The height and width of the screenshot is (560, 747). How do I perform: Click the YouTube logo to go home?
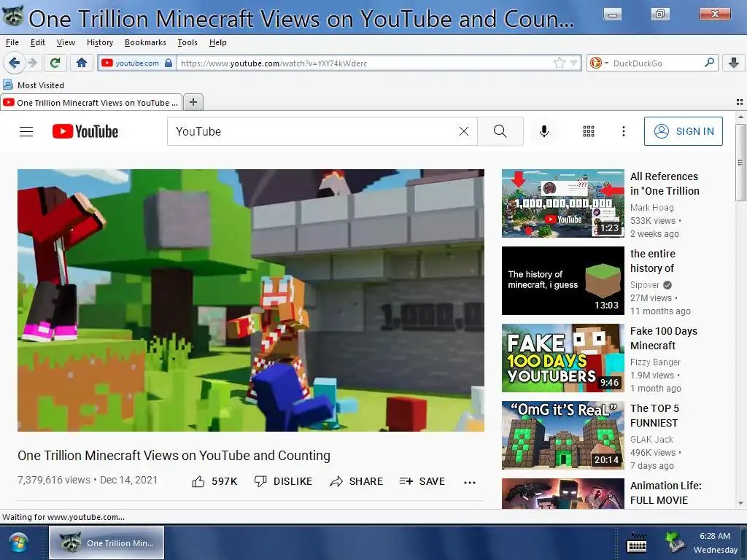(85, 131)
